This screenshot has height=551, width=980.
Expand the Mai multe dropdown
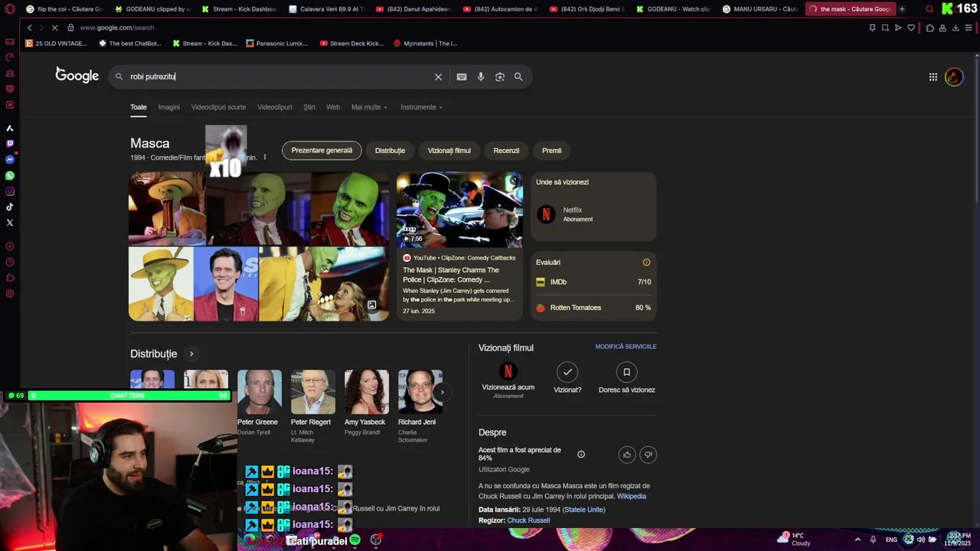(369, 107)
